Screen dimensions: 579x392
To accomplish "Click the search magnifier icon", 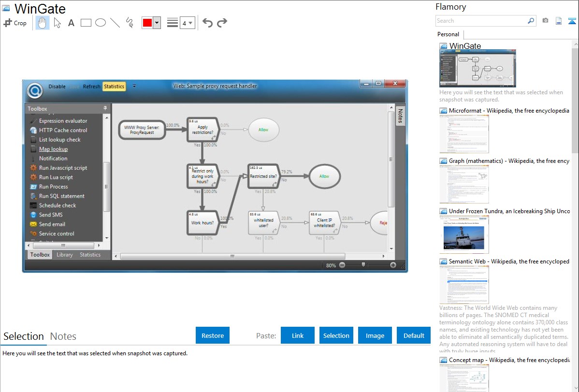I will [x=531, y=21].
